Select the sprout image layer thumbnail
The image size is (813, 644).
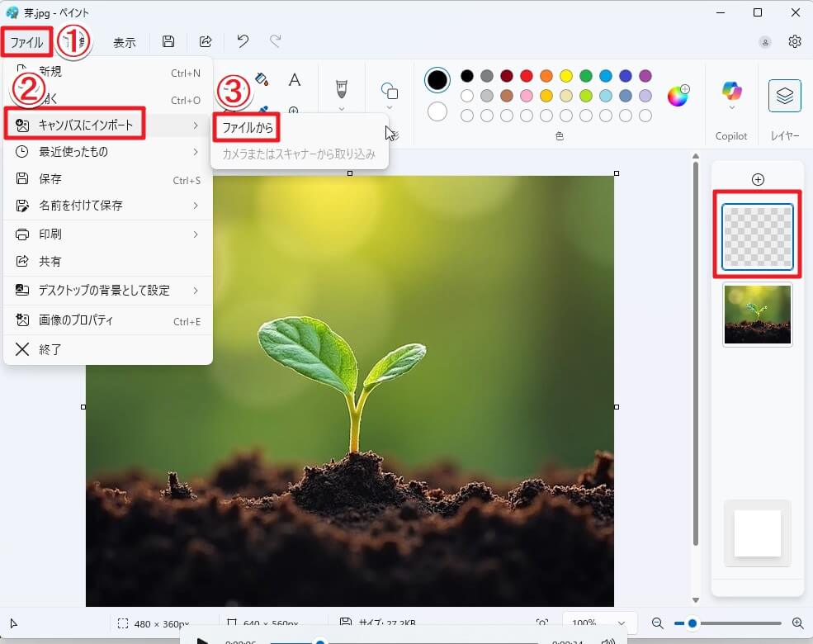pos(758,315)
